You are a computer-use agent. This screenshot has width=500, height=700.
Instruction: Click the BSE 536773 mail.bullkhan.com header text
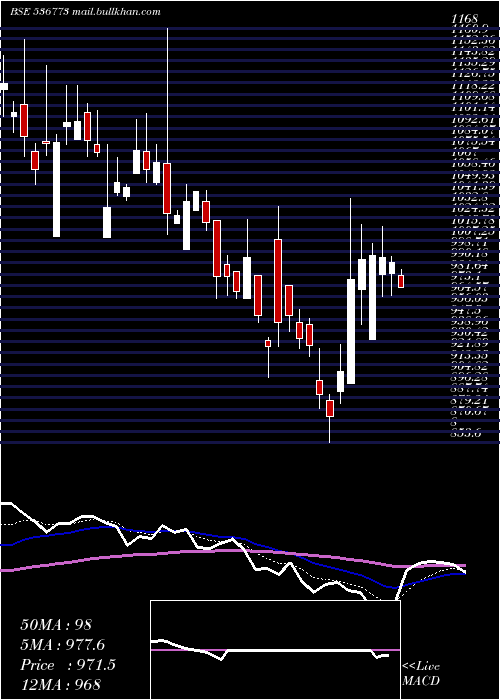coord(85,12)
